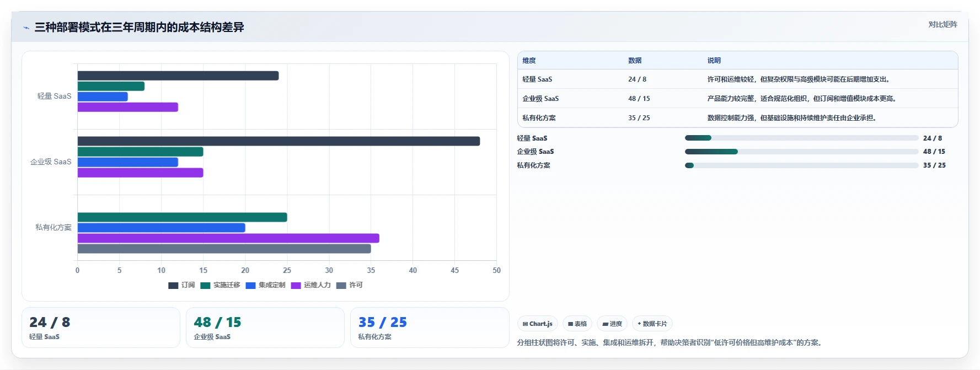
Task: Click the 数据卡片 tag chip
Action: (652, 324)
